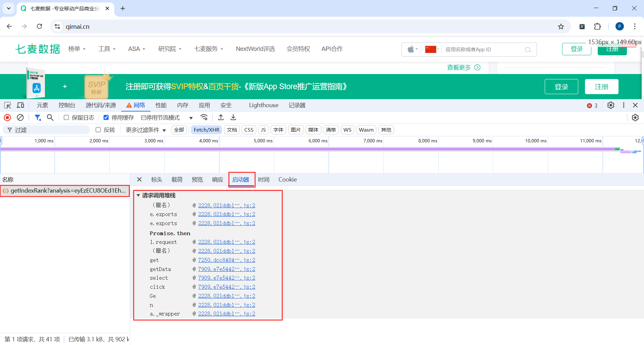Go back to previous page
Screen dimensions: 644x345
pyautogui.click(x=9, y=26)
